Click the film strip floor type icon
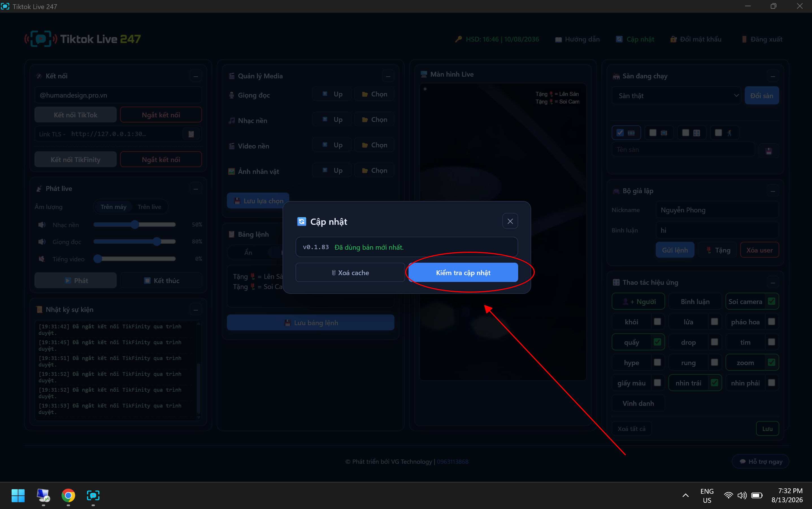This screenshot has width=812, height=509. pos(631,133)
